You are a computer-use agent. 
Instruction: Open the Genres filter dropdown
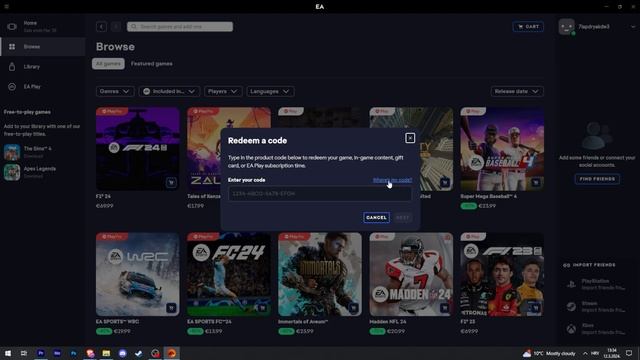(115, 91)
